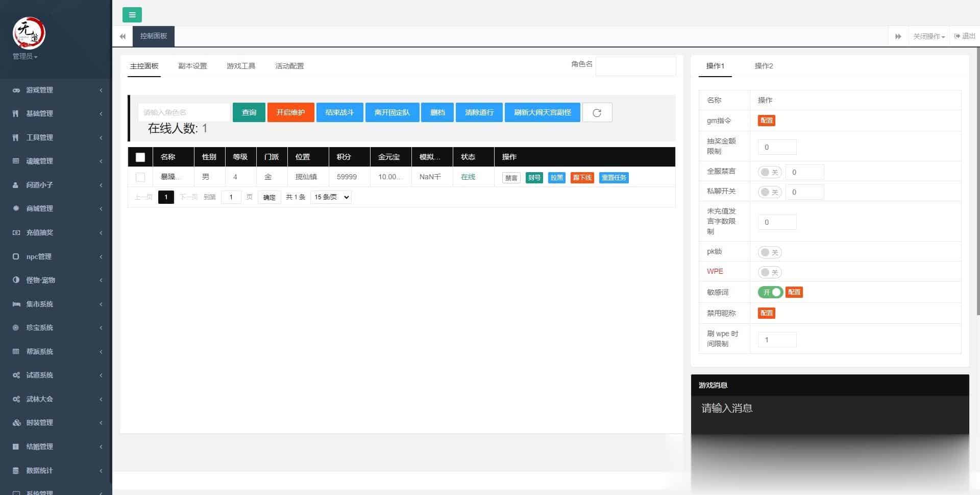This screenshot has width=980, height=495.
Task: Click the 问道小子 user icon in the sidebar
Action: (x=16, y=185)
